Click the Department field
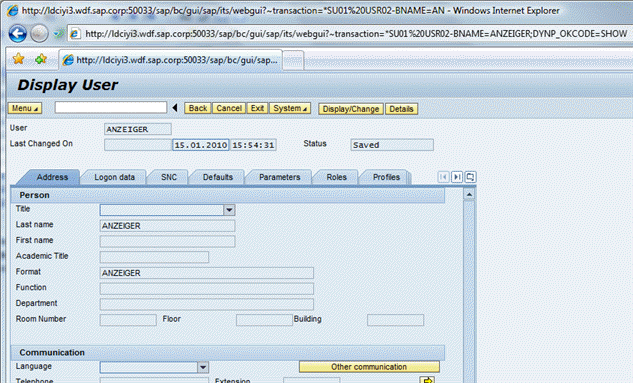633x383 pixels. [206, 304]
